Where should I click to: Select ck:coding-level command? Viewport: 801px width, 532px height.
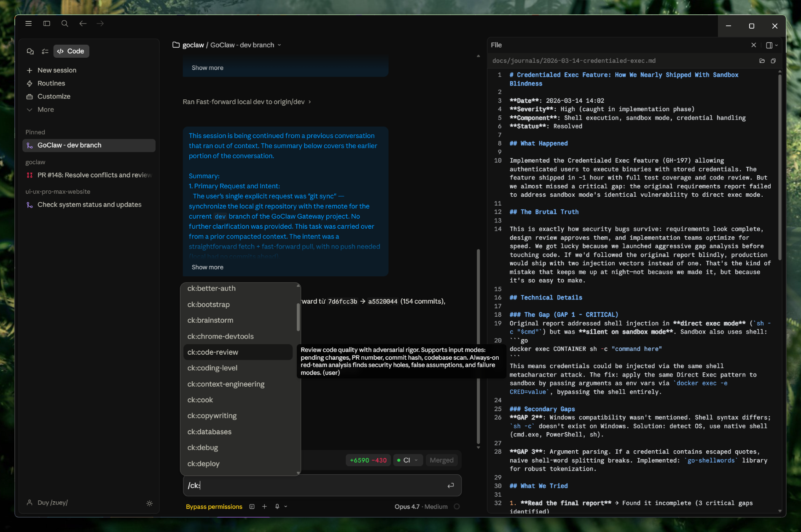click(238, 368)
